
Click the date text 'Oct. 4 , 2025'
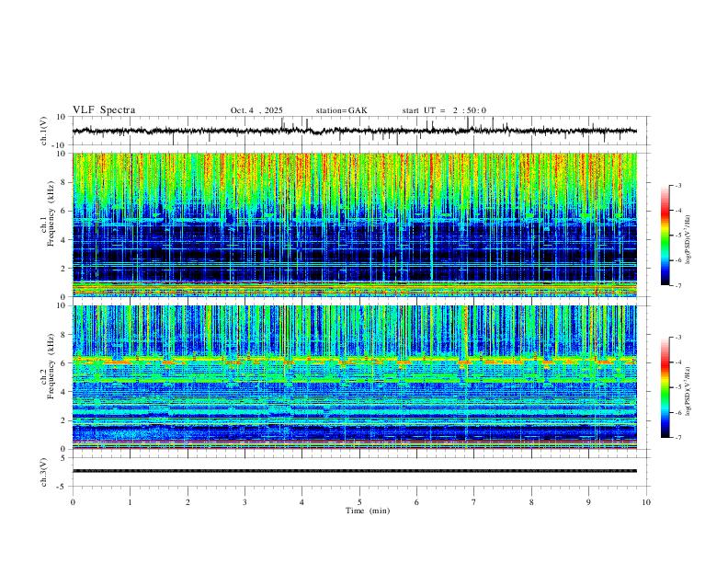point(256,110)
